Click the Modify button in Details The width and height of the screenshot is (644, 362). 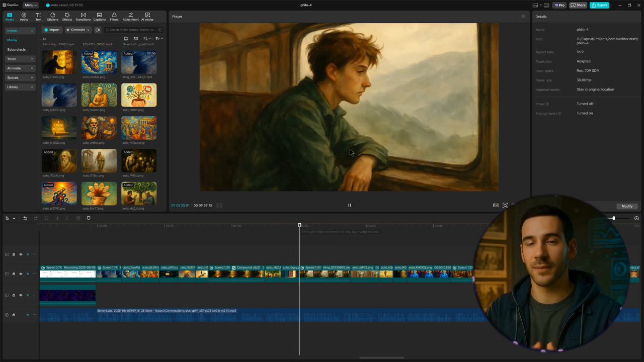coord(627,206)
